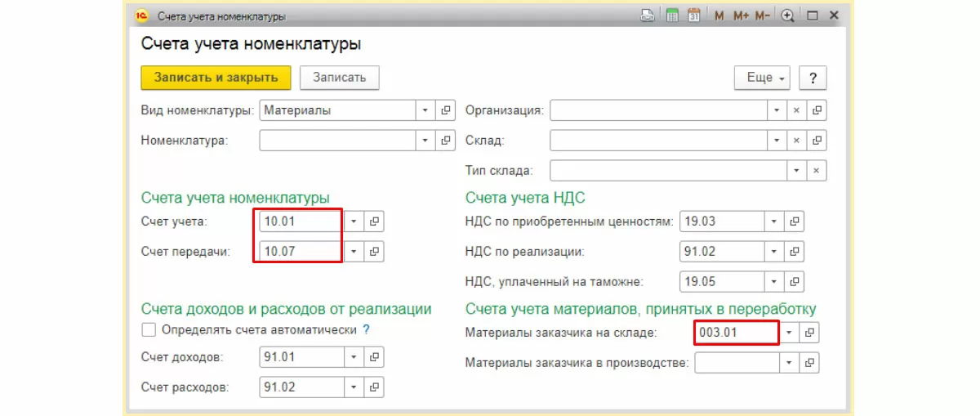980x416 pixels.
Task: Close the Счета учета номенклатуры window
Action: point(834,16)
